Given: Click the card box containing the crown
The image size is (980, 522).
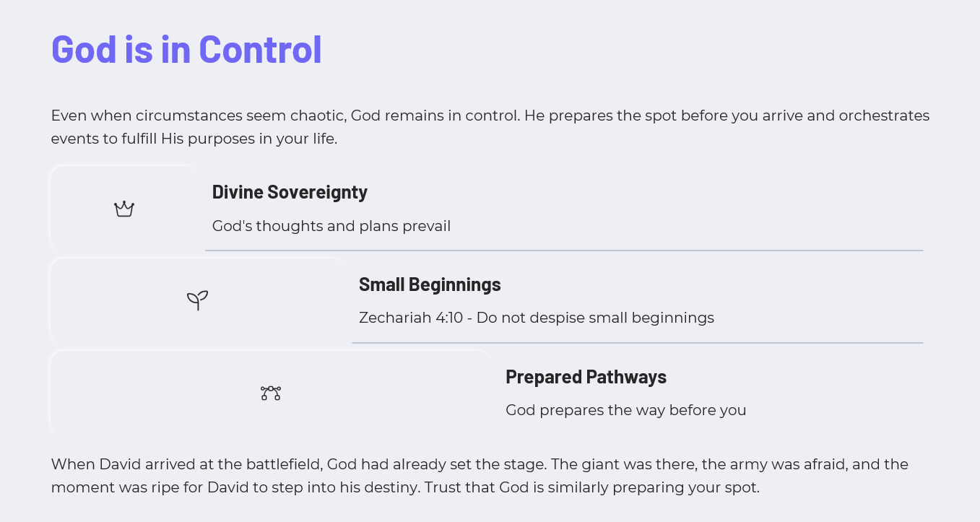Looking at the screenshot, I should tap(124, 209).
